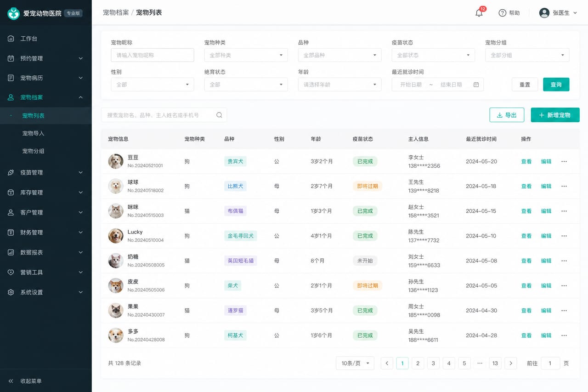Open the 绝育状态 dropdown
Viewport: 588px width, 392px height.
[x=246, y=85]
